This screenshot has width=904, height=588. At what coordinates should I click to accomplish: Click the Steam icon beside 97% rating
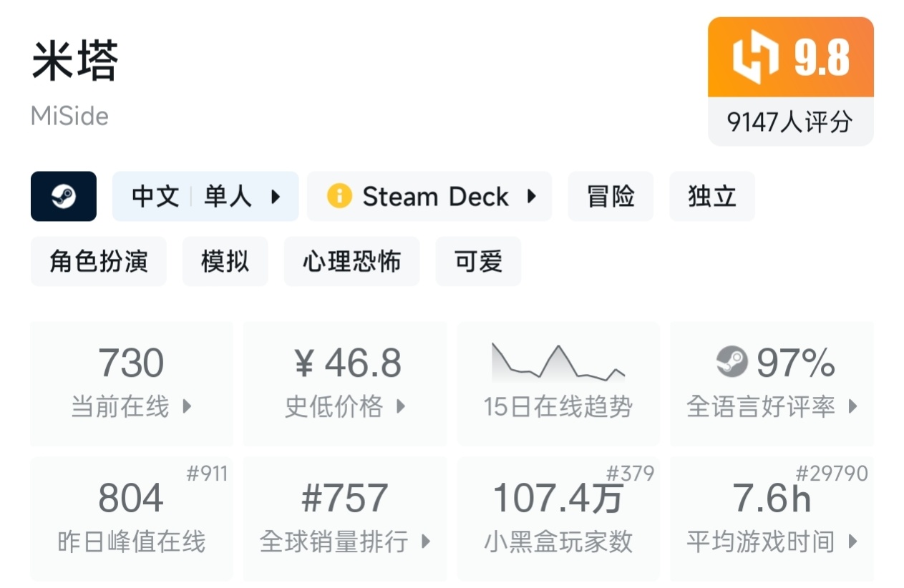coord(732,362)
